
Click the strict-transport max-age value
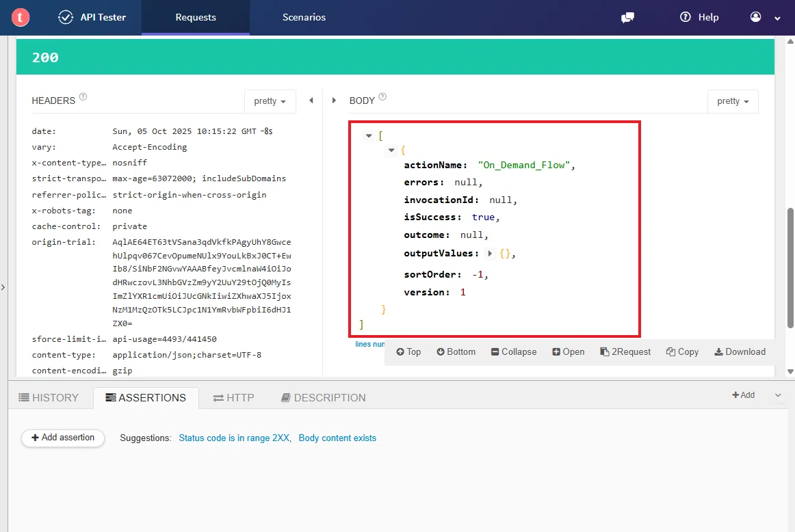(x=198, y=178)
